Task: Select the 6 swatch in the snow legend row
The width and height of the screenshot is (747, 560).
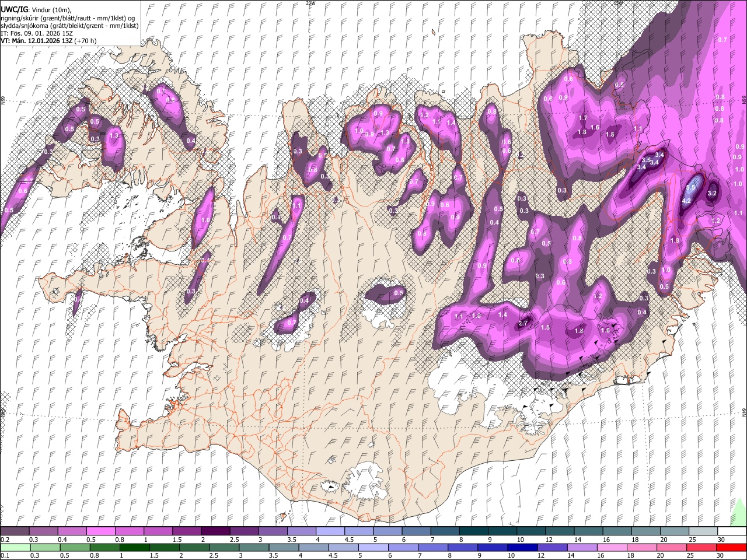Action: click(416, 531)
